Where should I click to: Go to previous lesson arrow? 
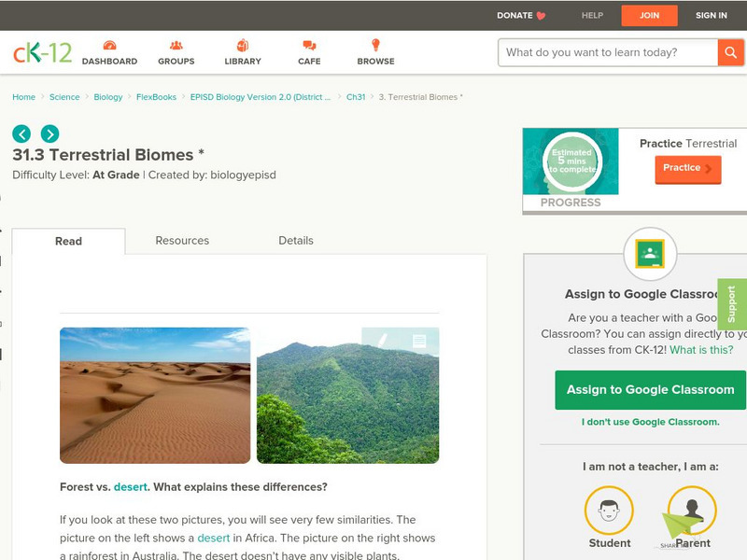(21, 133)
